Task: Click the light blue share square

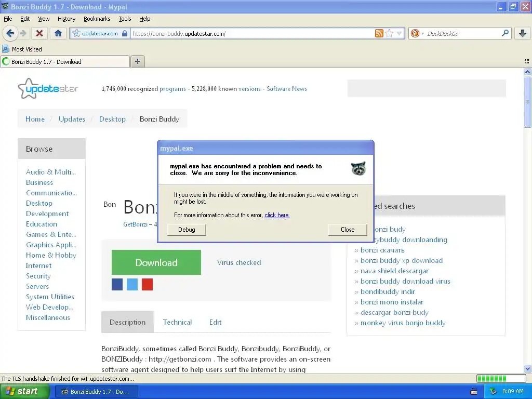Action: 132,284
